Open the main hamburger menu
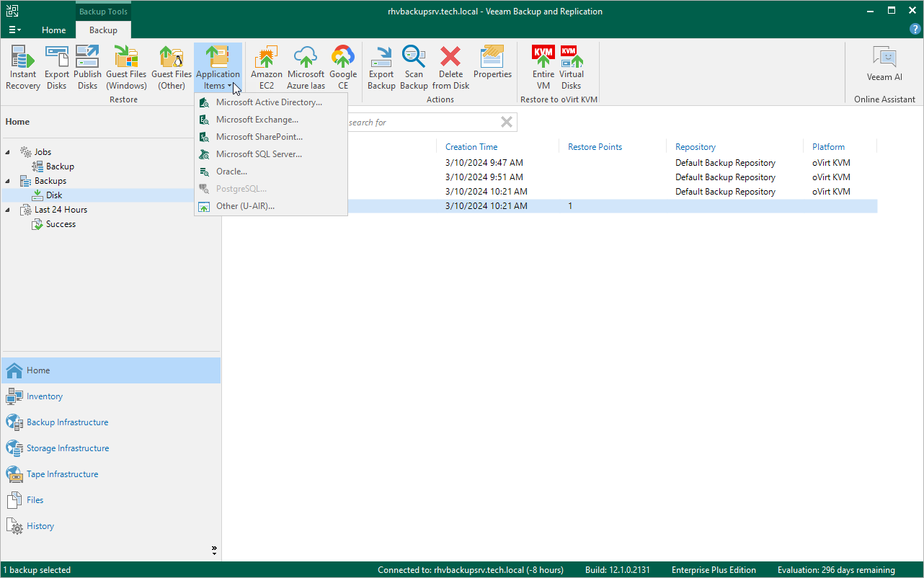Screen dimensions: 924x578 click(14, 30)
